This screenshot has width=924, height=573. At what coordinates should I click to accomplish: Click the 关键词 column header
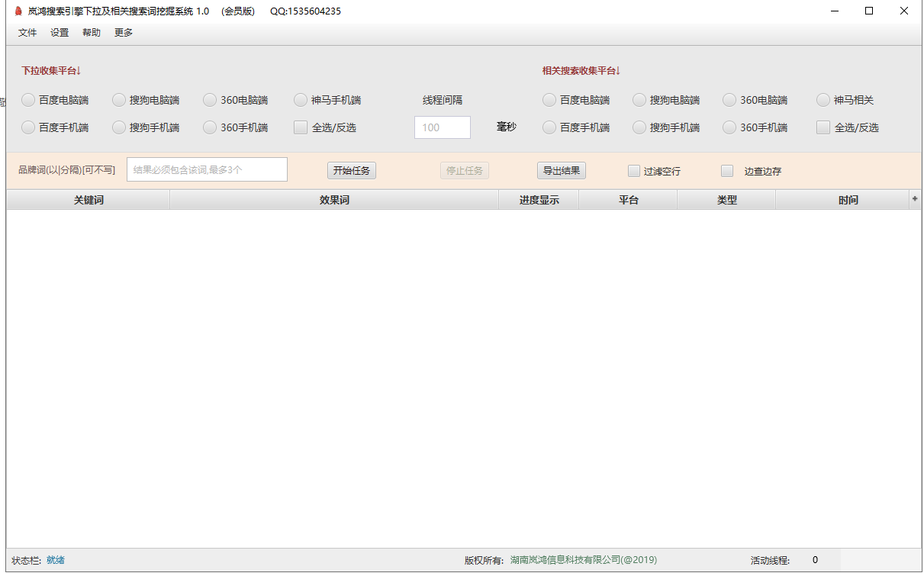tap(89, 200)
